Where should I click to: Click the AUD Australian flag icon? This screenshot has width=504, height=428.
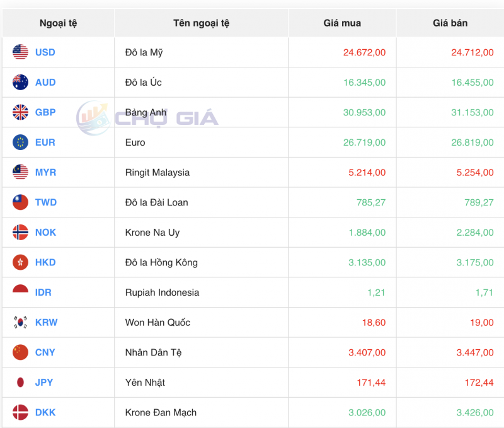coord(20,82)
